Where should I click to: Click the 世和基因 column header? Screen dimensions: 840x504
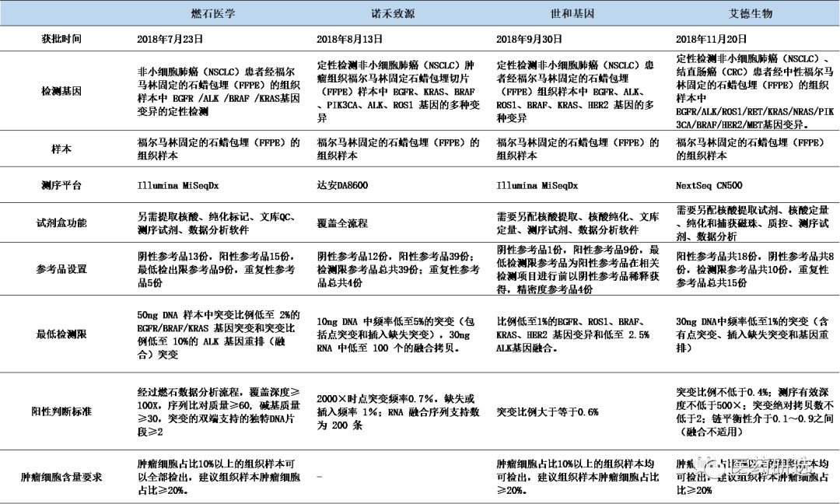tap(573, 14)
